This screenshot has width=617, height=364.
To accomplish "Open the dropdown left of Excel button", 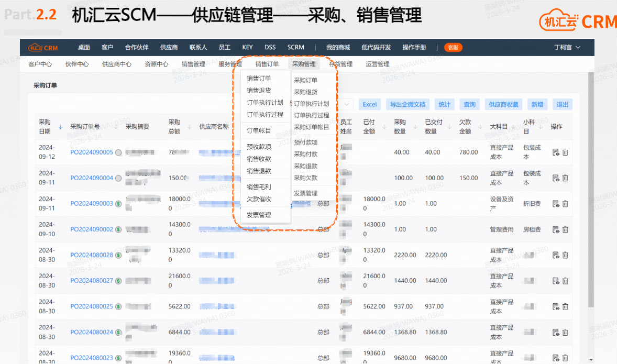I will (x=346, y=104).
